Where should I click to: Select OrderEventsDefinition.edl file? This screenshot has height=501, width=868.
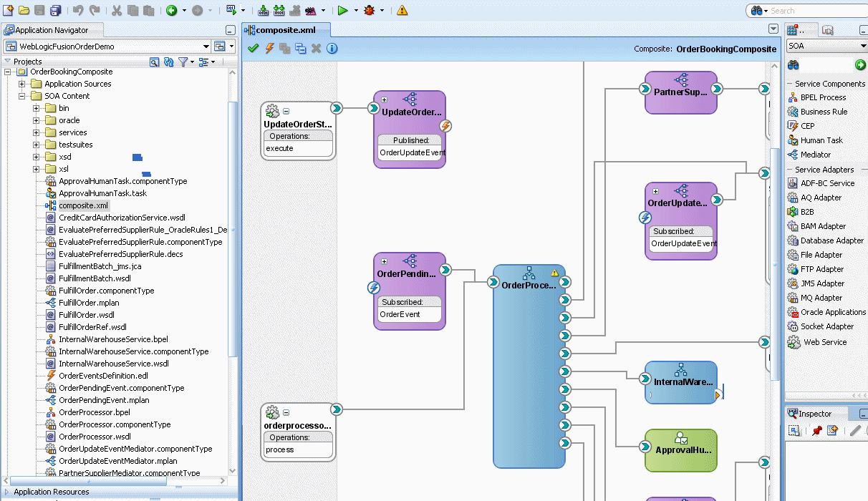point(103,376)
